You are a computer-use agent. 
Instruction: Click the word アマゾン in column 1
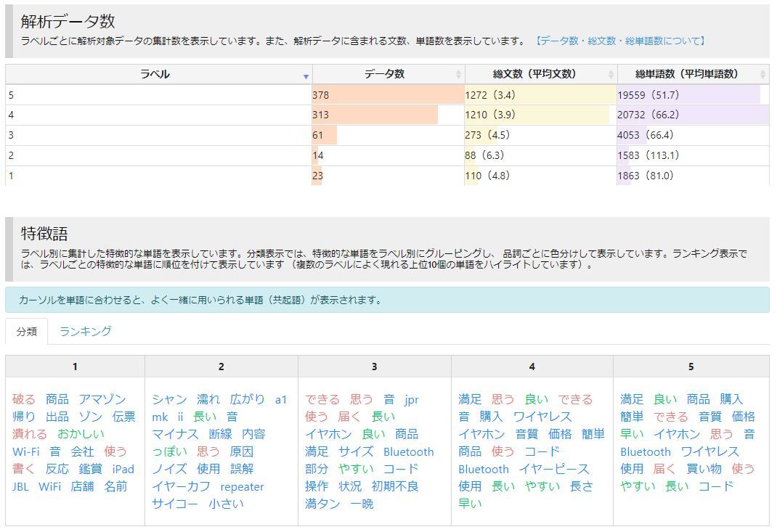pyautogui.click(x=102, y=399)
